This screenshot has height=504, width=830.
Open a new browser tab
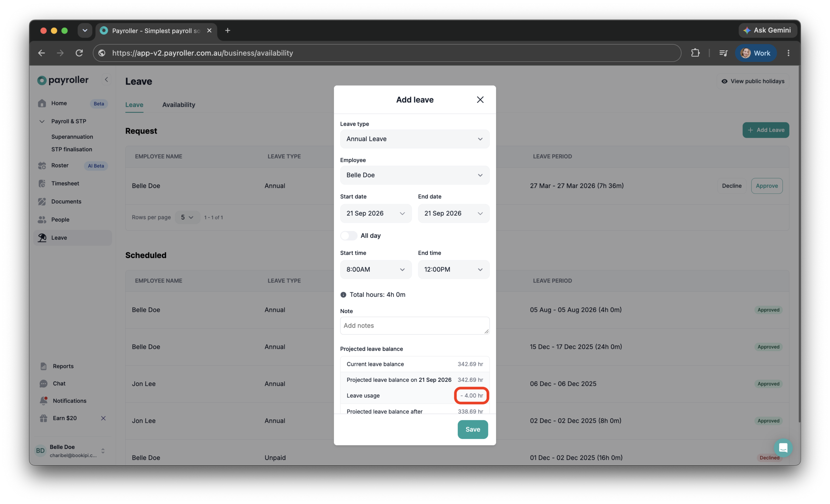[227, 31]
